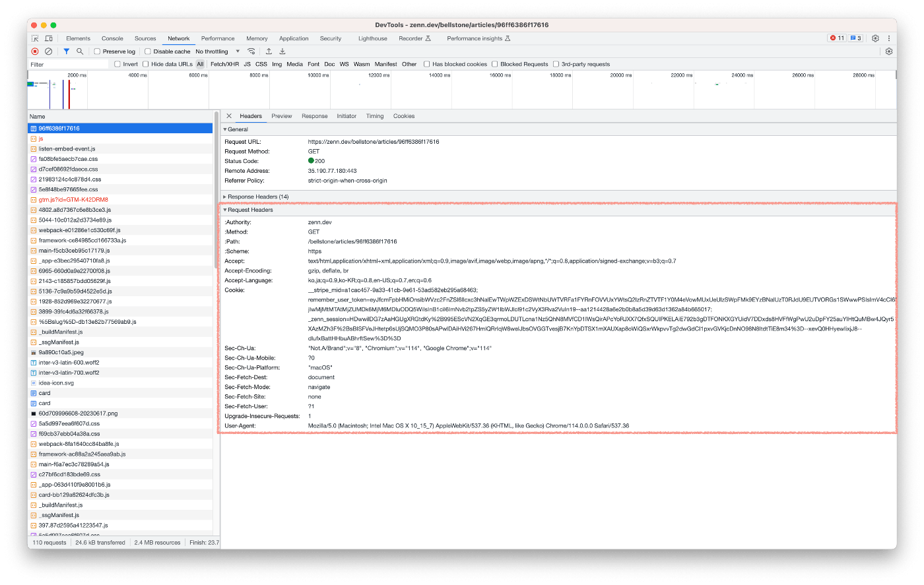The width and height of the screenshot is (924, 585).
Task: Open DevTools settings gear icon
Action: tap(875, 38)
